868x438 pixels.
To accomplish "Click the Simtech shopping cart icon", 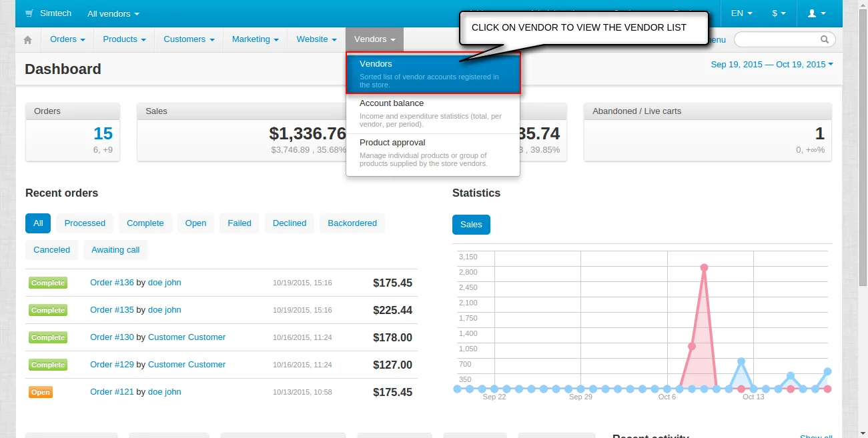I will pyautogui.click(x=29, y=13).
